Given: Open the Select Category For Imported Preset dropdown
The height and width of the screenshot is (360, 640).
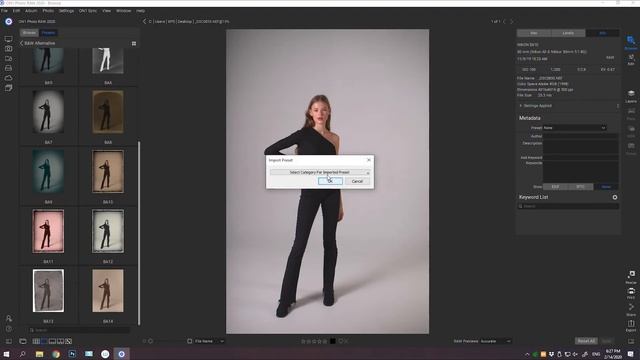Looking at the screenshot, I should tap(320, 172).
